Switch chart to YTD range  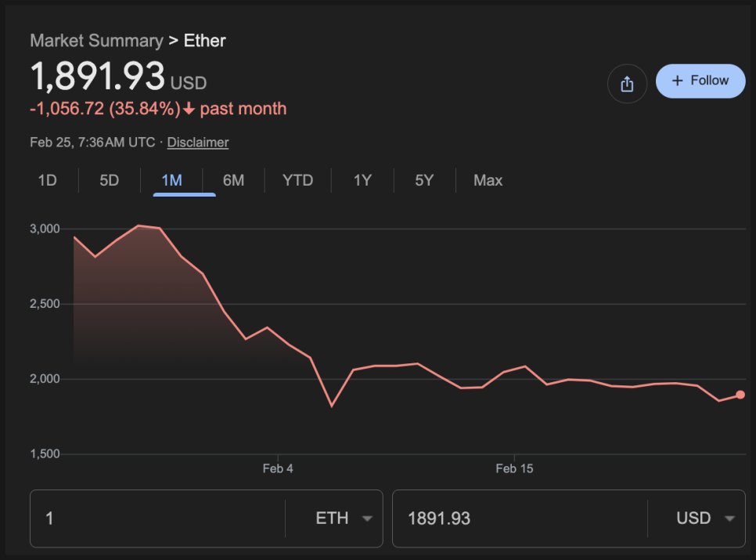click(x=297, y=180)
